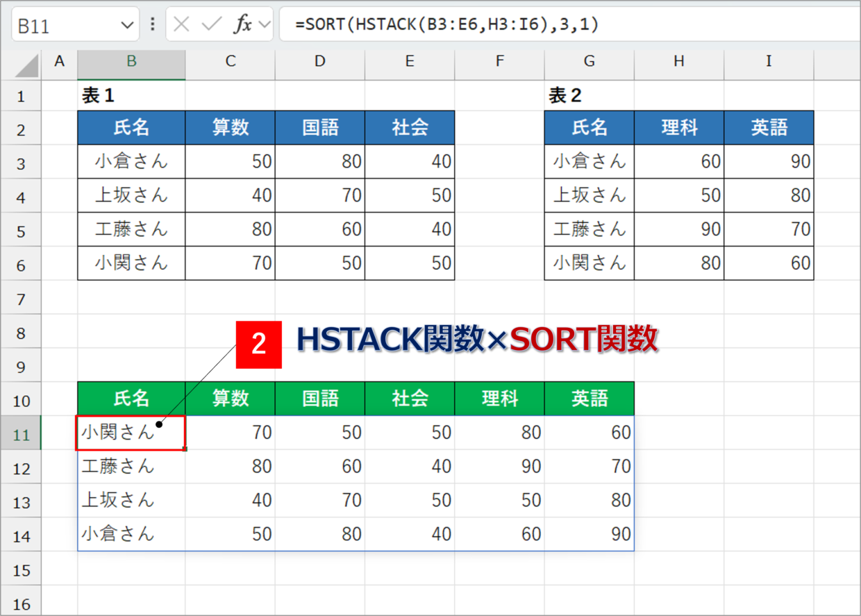Click 小倉さん in table 1 row 3
Image resolution: width=861 pixels, height=616 pixels.
tap(131, 162)
